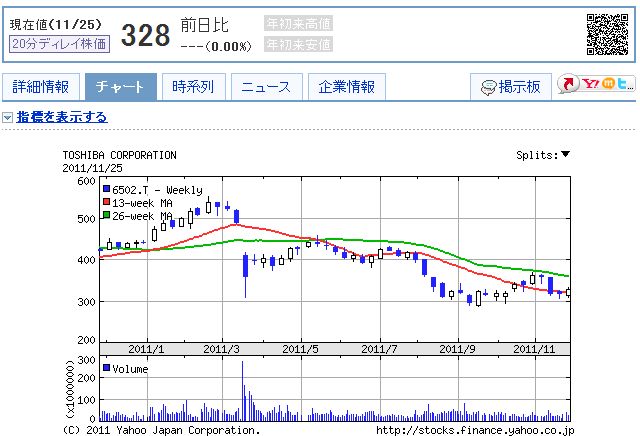This screenshot has height=436, width=640.
Task: Click the 指標を表示する link
Action: click(x=62, y=117)
